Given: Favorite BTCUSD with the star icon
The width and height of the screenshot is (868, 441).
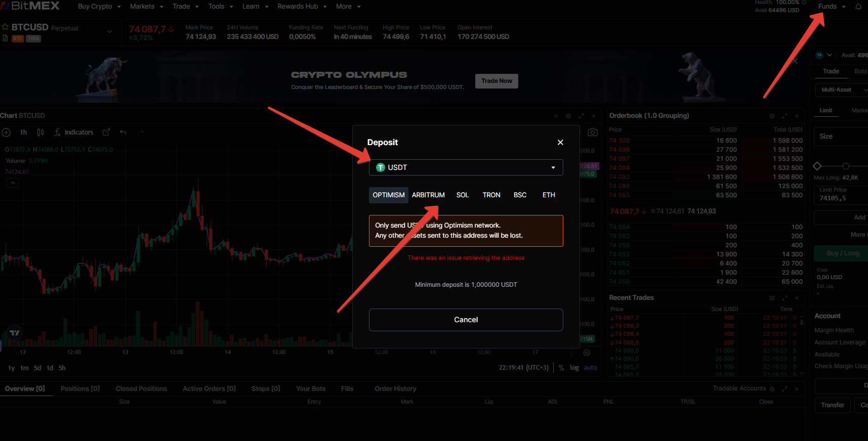Looking at the screenshot, I should (x=5, y=27).
